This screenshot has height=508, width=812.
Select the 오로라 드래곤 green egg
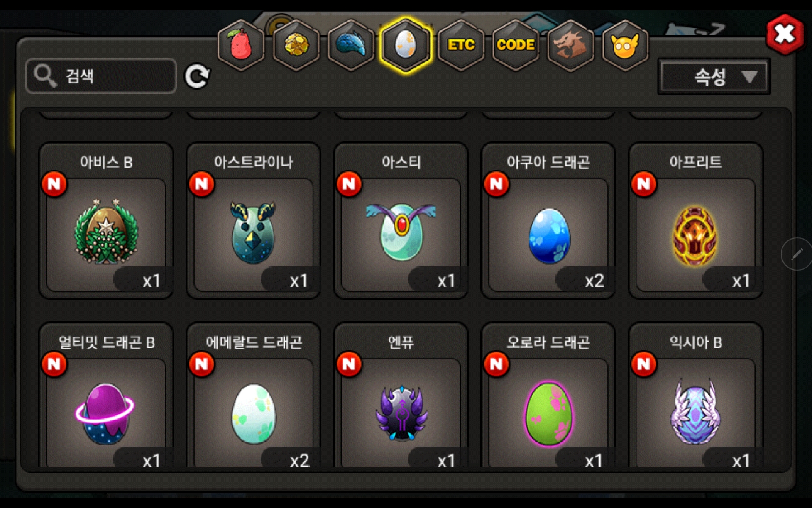coord(548,396)
